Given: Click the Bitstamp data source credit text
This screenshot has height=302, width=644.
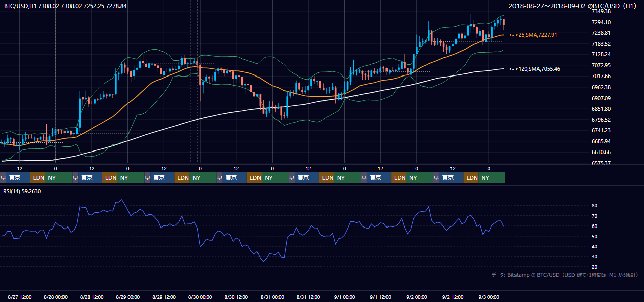Looking at the screenshot, I should click(565, 275).
